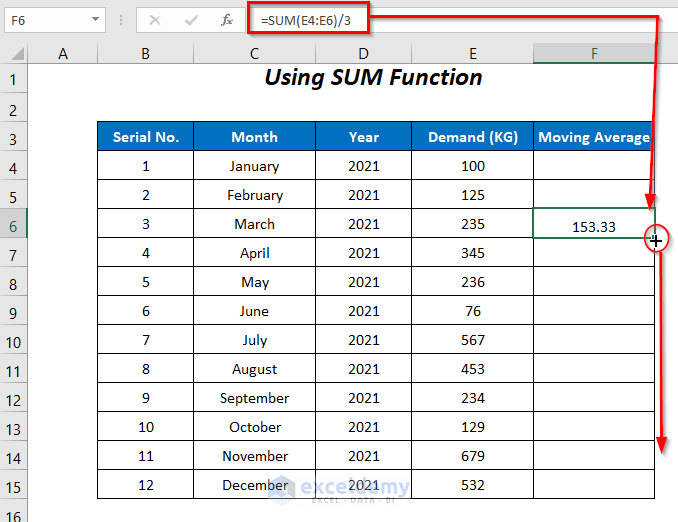This screenshot has width=678, height=522.
Task: Select demand value 125 cell
Action: click(x=473, y=195)
